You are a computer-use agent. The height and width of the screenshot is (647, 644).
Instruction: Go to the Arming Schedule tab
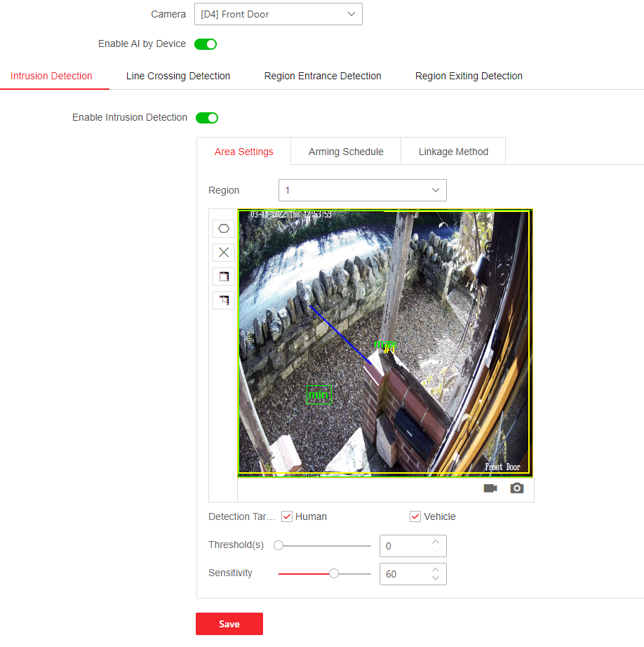tap(346, 152)
